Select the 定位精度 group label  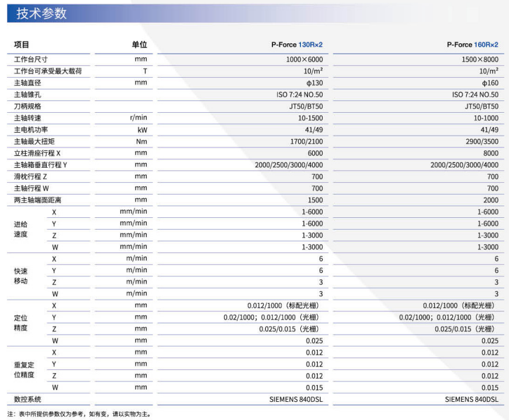pyautogui.click(x=20, y=322)
